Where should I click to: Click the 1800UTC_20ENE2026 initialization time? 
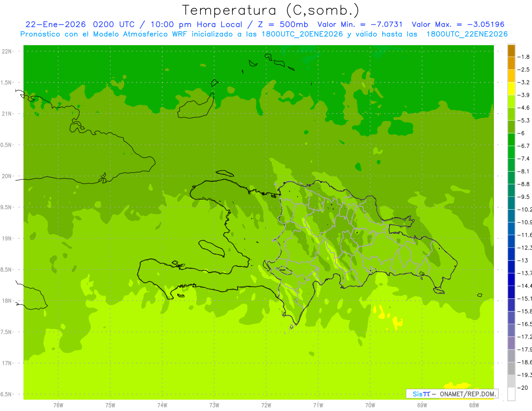302,34
